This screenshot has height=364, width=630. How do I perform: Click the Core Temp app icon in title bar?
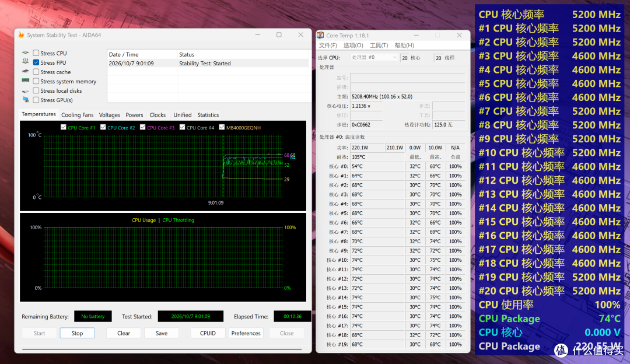point(320,36)
